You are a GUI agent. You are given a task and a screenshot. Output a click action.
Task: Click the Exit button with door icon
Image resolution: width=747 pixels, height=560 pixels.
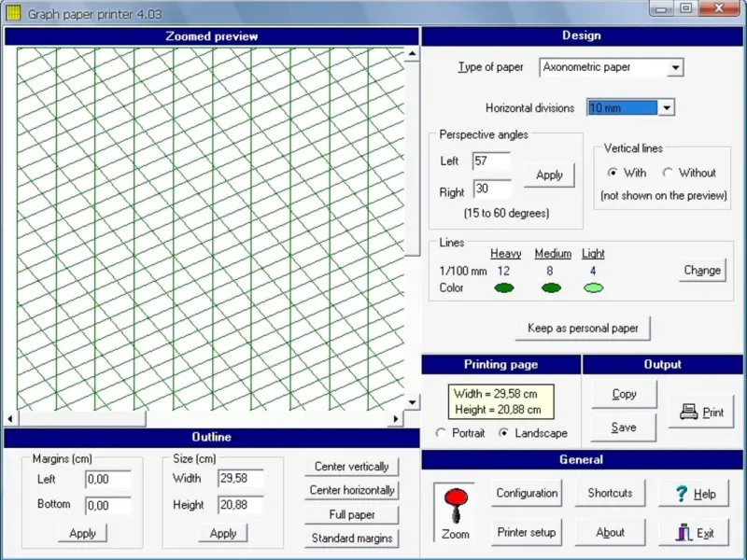coord(694,533)
